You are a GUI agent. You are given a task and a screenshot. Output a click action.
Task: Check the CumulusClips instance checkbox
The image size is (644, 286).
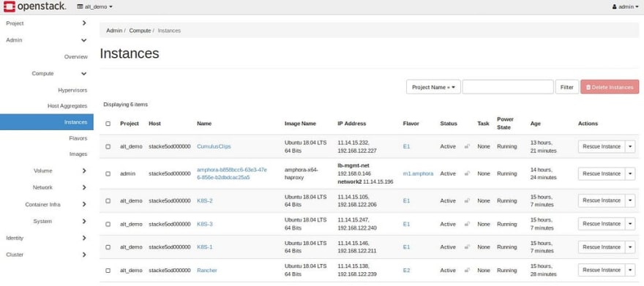click(x=108, y=146)
